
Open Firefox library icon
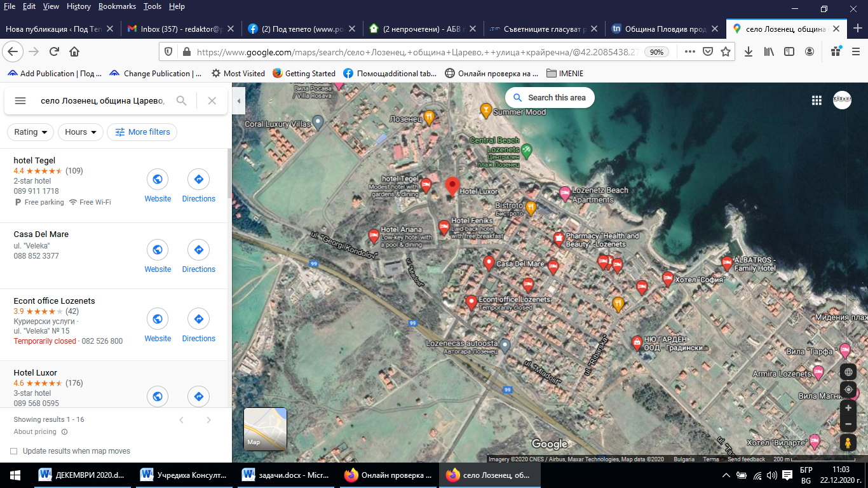769,51
